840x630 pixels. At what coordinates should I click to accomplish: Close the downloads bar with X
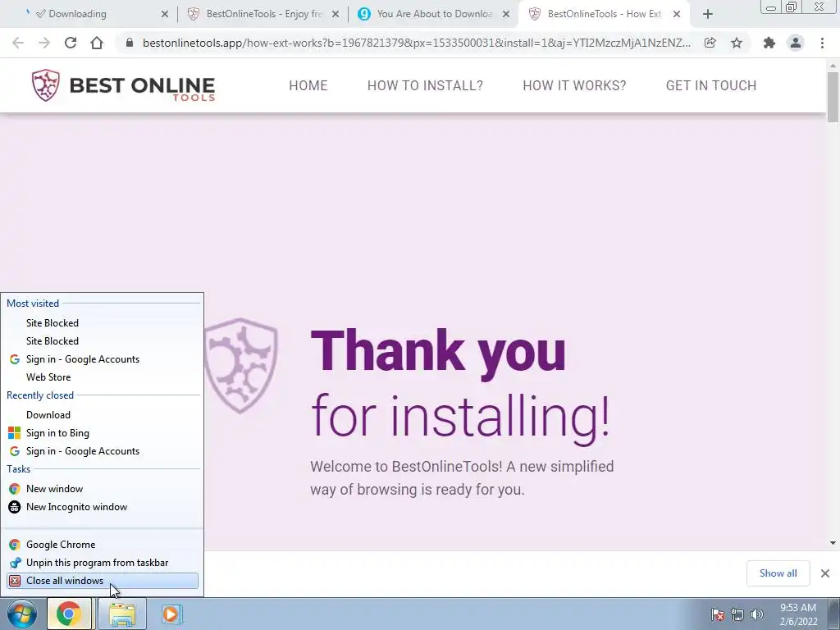[x=825, y=573]
